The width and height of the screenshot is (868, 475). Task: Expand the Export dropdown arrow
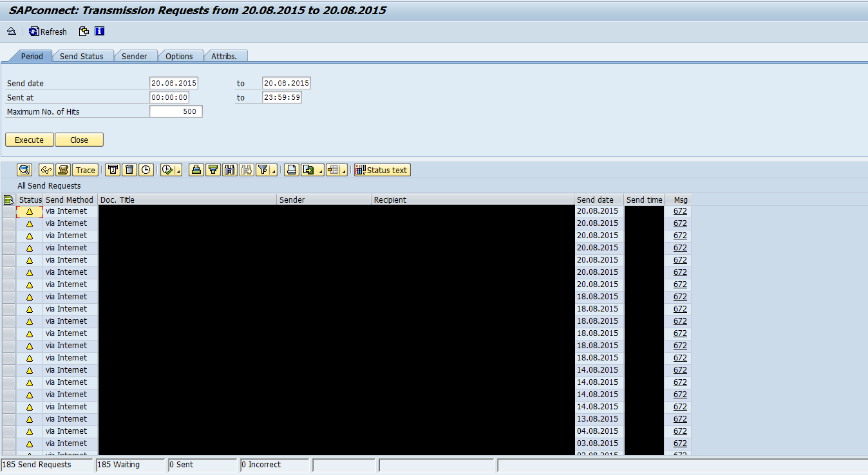point(320,170)
